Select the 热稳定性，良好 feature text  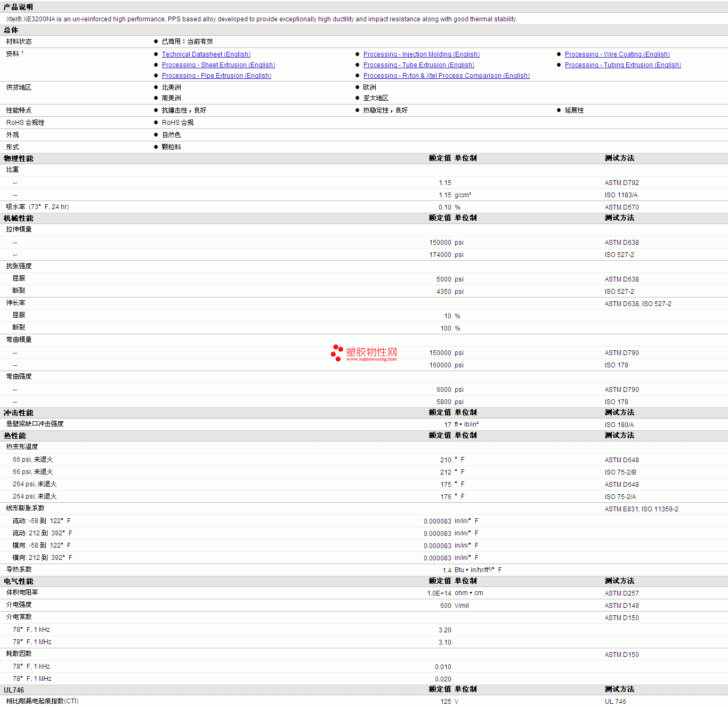pos(386,110)
